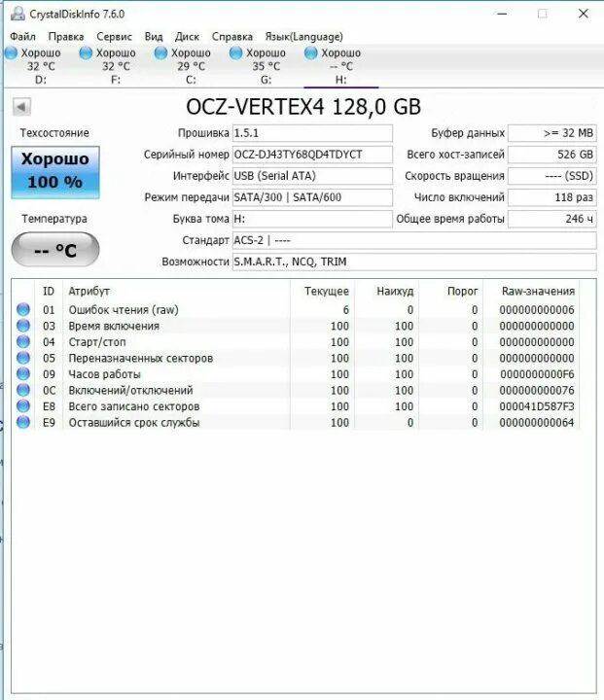Open the Вид menu
Image resolution: width=604 pixels, height=700 pixels.
(154, 37)
